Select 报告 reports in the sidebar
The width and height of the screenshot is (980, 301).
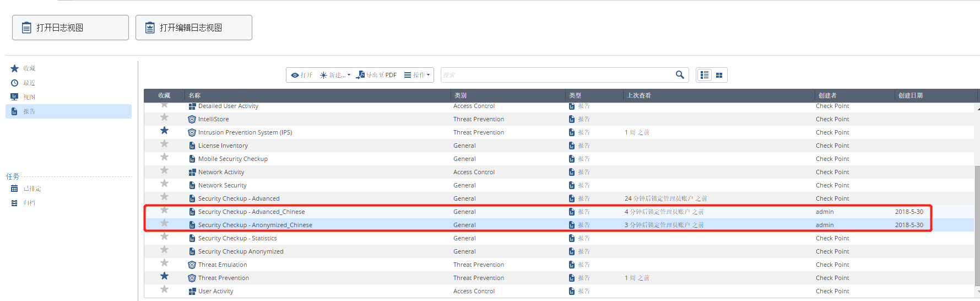pos(68,111)
